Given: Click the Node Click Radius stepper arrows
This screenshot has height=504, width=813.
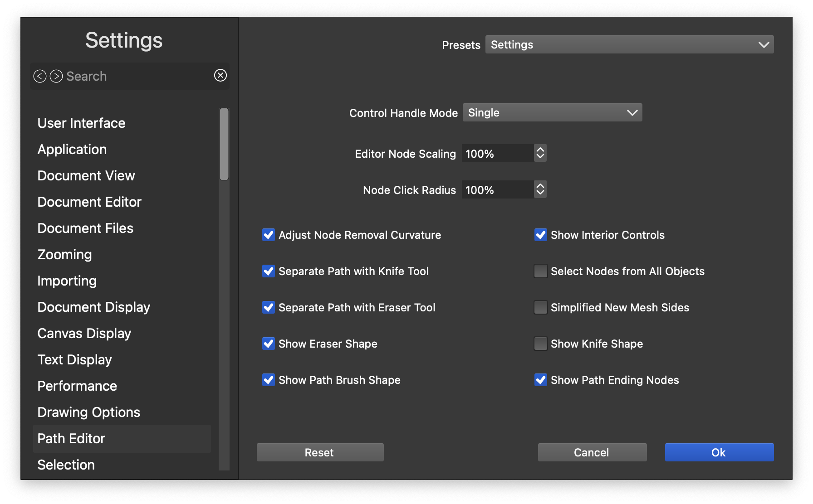Looking at the screenshot, I should (x=540, y=189).
